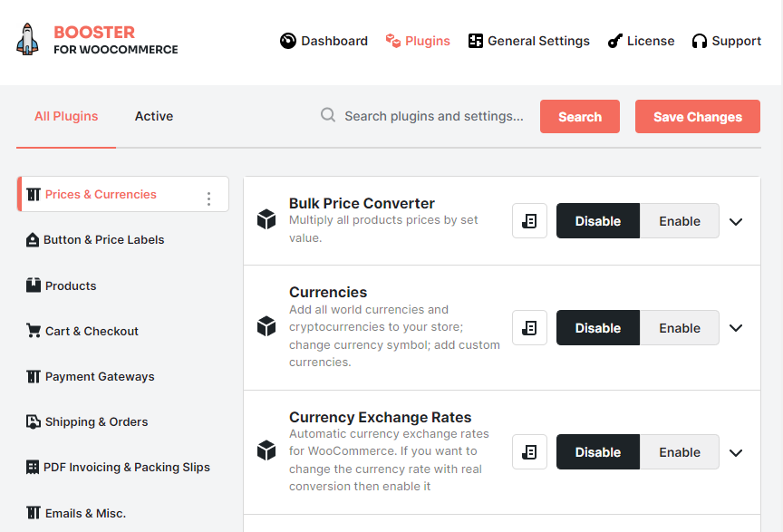783x532 pixels.
Task: Click the Payment Gateways icon
Action: (x=34, y=376)
